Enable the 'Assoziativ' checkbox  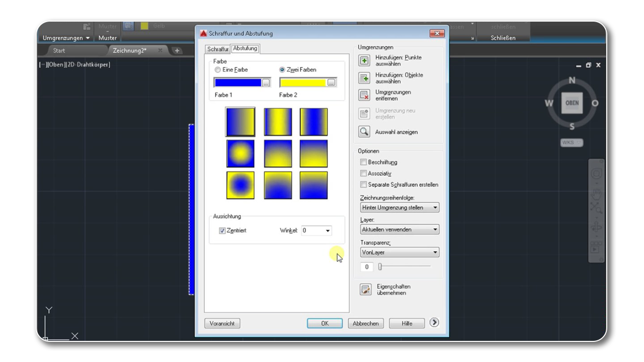pyautogui.click(x=363, y=173)
